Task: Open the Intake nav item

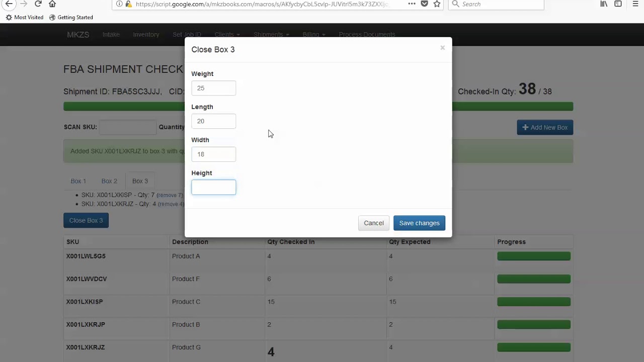Action: 111,35
